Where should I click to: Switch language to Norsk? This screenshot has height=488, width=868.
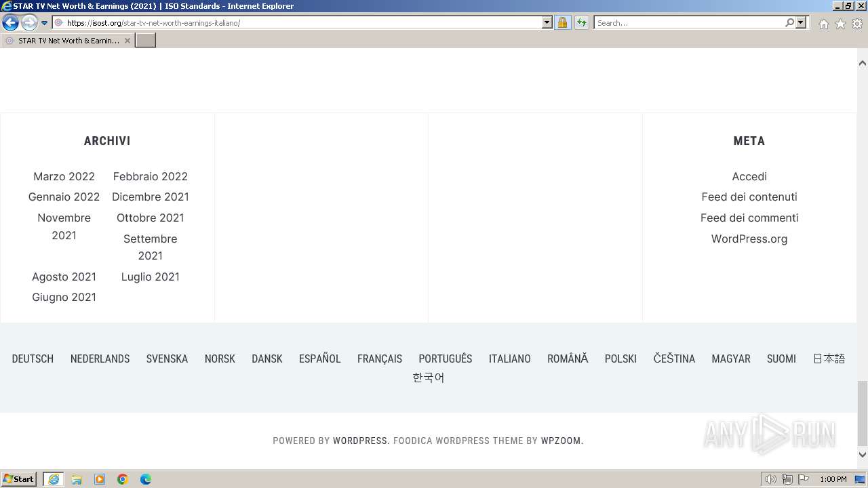[220, 359]
